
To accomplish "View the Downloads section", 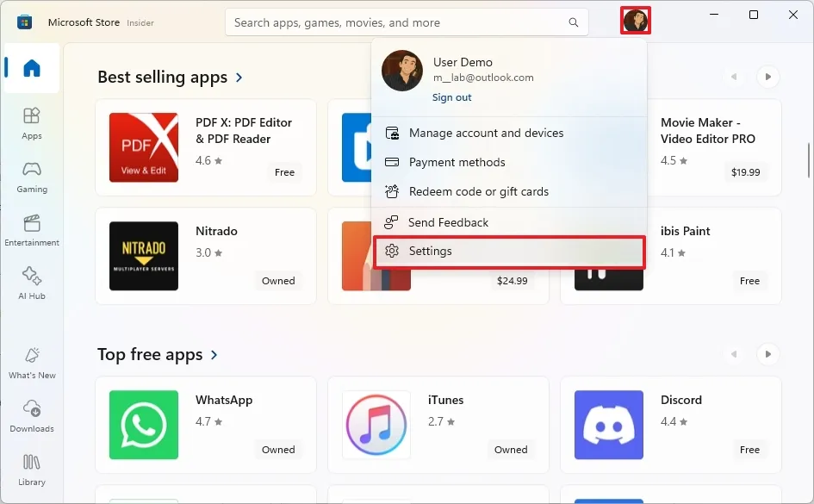I will (x=32, y=416).
